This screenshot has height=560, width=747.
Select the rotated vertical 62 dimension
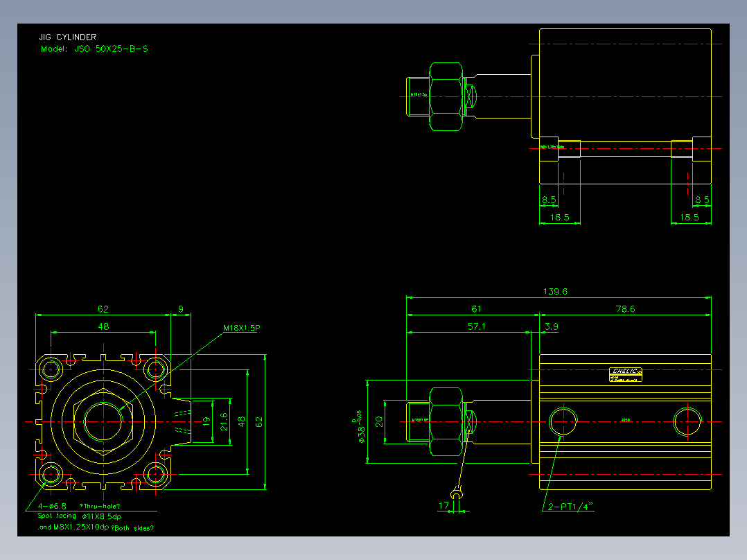pos(259,422)
